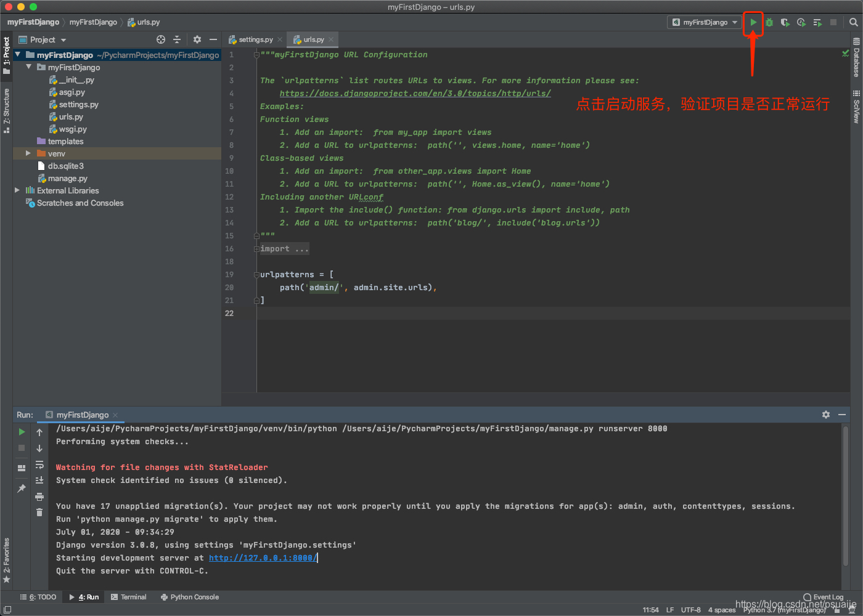Screen dimensions: 863x616
Task: Change the LF line separator in status bar
Action: [x=670, y=610]
